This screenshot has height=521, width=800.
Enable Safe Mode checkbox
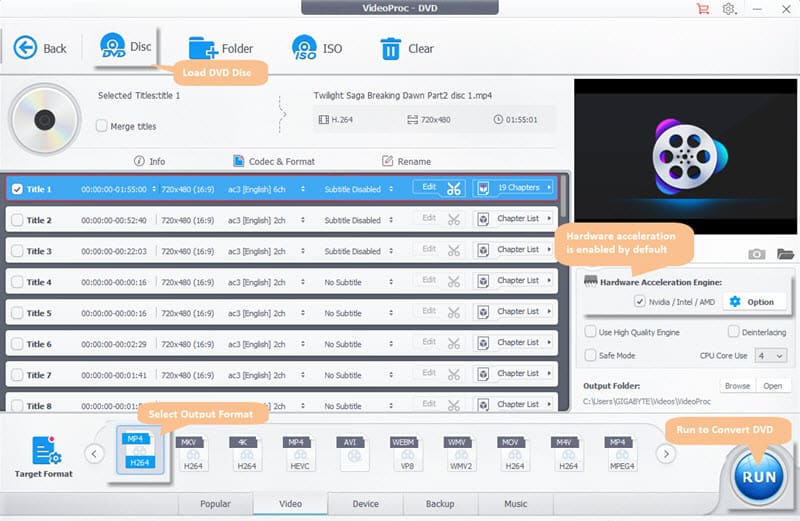(x=590, y=355)
